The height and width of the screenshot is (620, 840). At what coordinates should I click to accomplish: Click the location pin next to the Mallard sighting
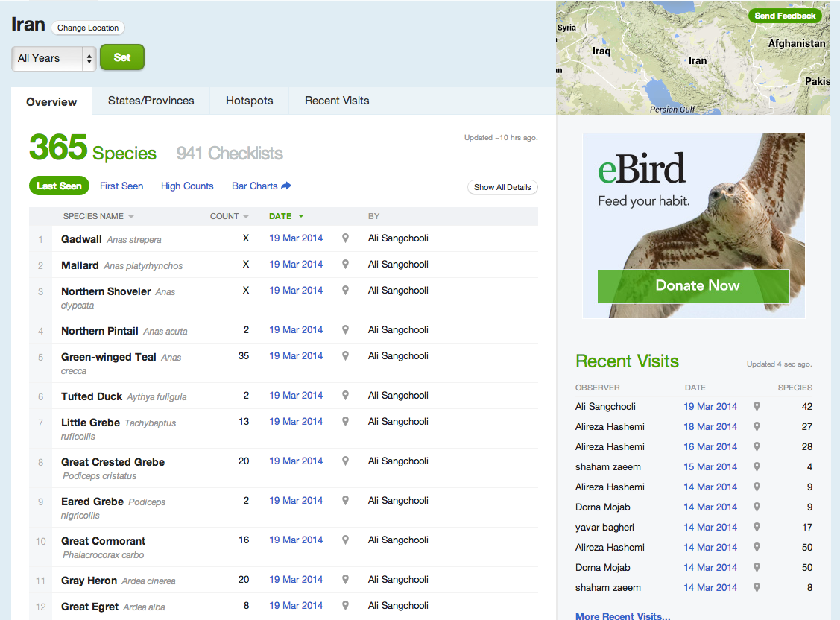tap(344, 265)
